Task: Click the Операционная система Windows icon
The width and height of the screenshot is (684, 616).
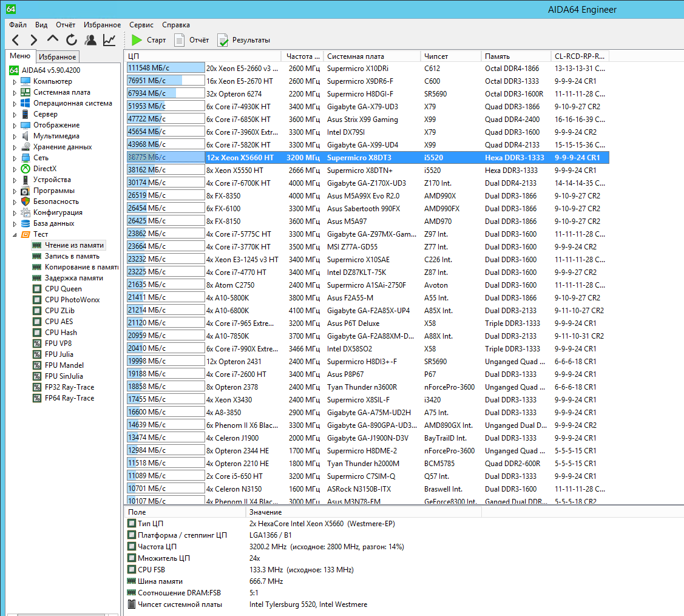Action: click(25, 103)
